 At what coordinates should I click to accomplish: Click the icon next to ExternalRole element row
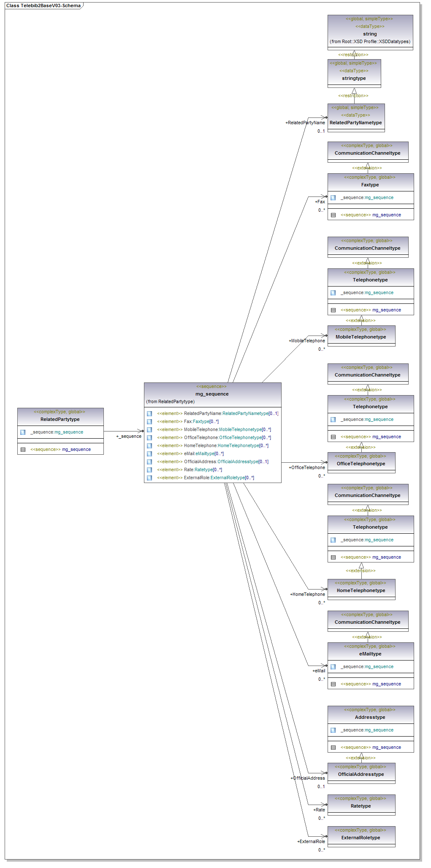pyautogui.click(x=149, y=478)
